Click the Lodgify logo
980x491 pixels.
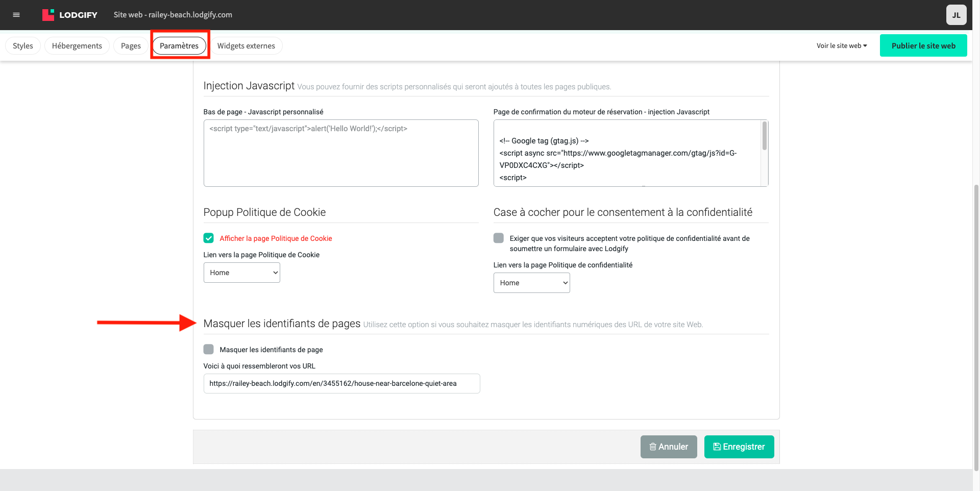(70, 15)
